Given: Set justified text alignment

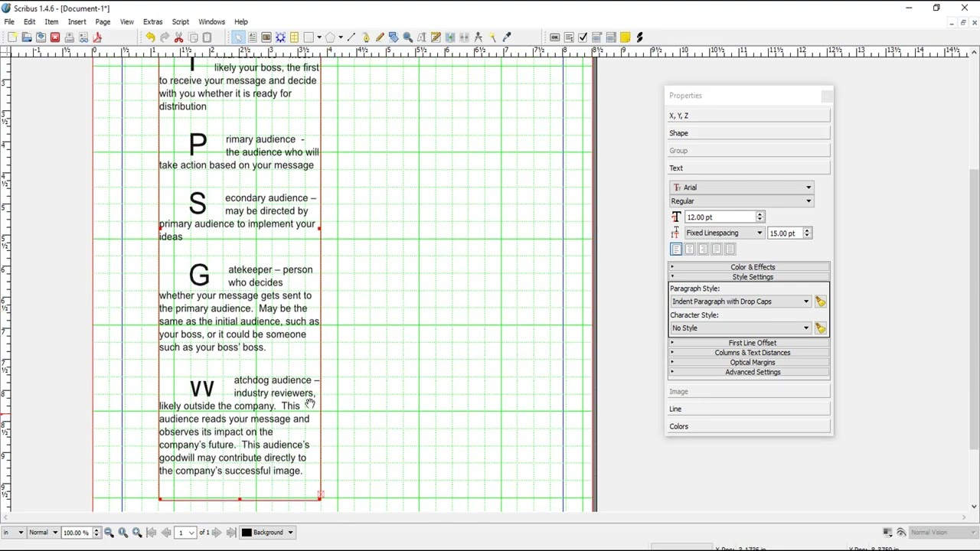Looking at the screenshot, I should click(x=717, y=249).
